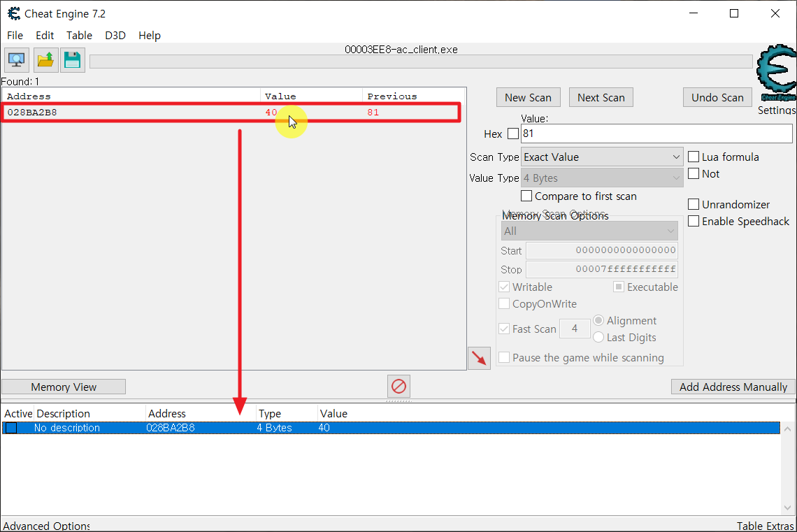
Task: Click the Start address field
Action: (602, 250)
